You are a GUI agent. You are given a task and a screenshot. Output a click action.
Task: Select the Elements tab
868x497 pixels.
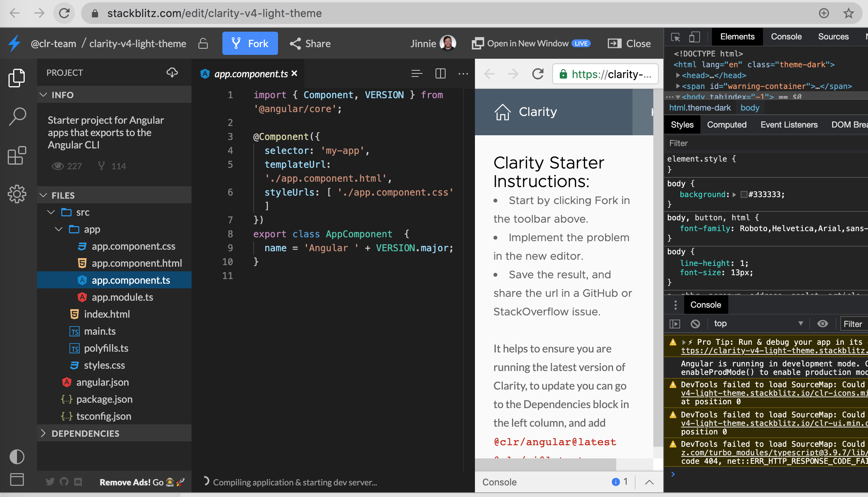coord(737,37)
